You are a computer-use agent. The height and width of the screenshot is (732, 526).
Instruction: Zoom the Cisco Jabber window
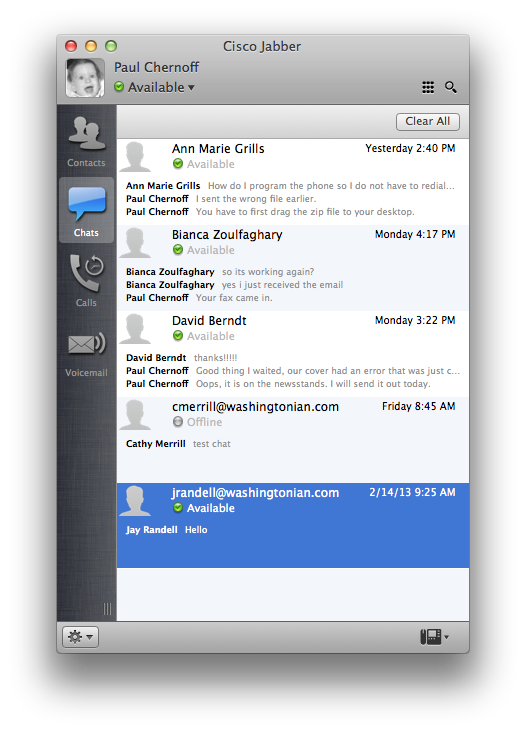[x=111, y=46]
